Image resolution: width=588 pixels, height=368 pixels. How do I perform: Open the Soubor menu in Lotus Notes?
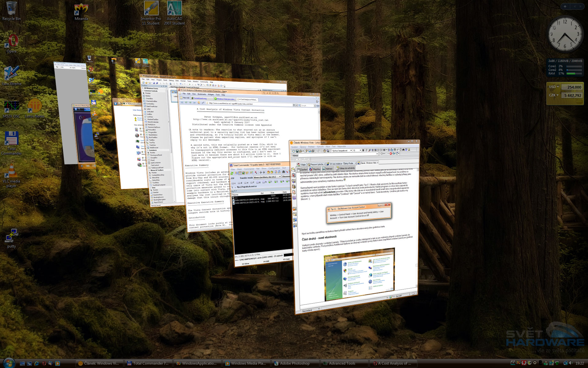294,147
